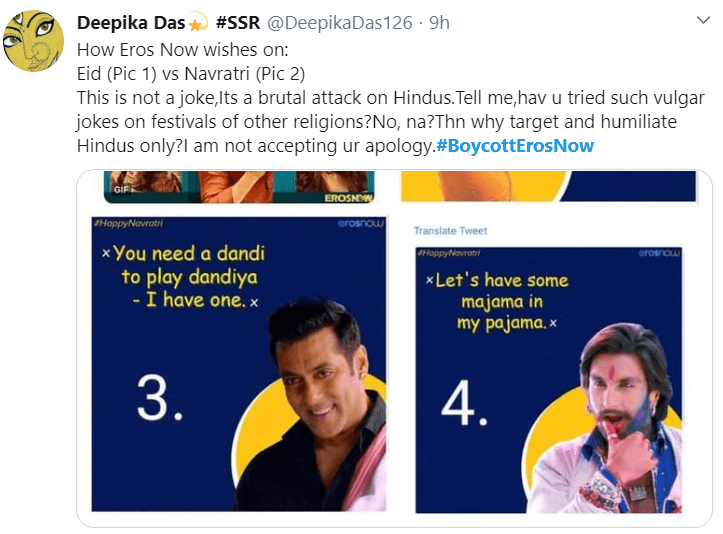The image size is (723, 534).
Task: Click the star emoji beside the name
Action: click(197, 23)
